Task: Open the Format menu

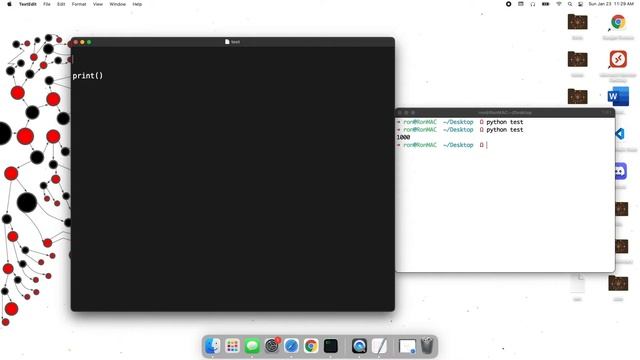Action: tap(79, 4)
